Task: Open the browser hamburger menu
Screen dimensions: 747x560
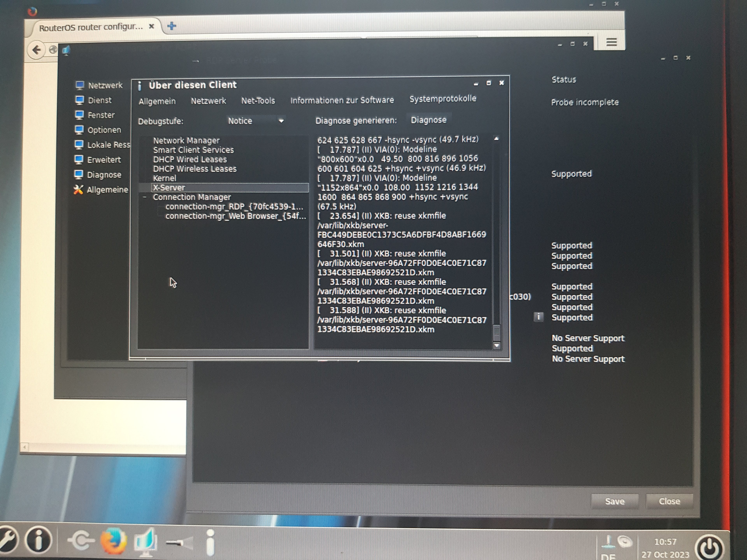Action: [x=611, y=42]
